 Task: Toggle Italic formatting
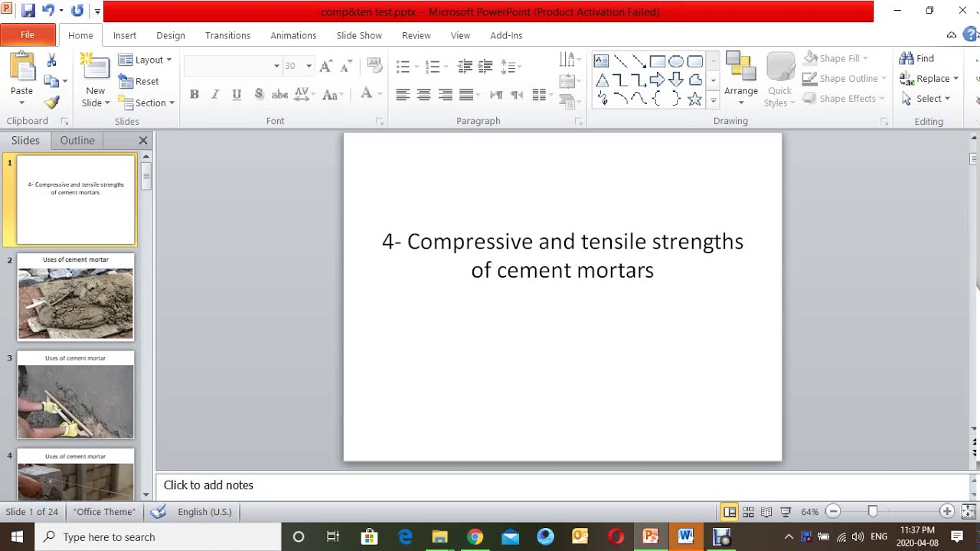coord(215,94)
